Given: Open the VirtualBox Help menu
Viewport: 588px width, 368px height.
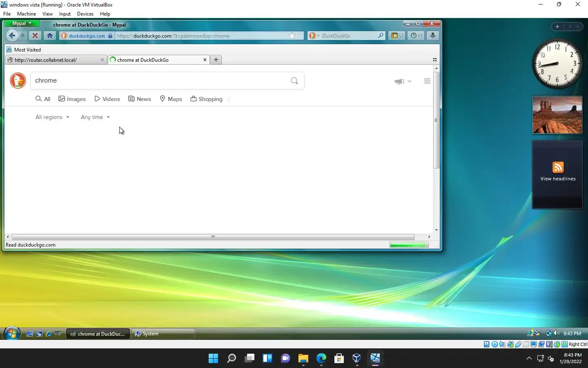Looking at the screenshot, I should point(105,13).
